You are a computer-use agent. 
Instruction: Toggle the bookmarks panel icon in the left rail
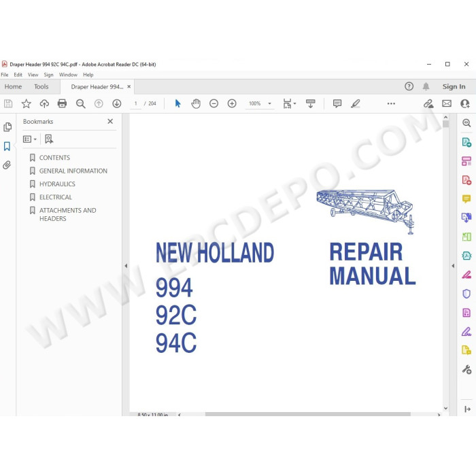click(x=7, y=146)
